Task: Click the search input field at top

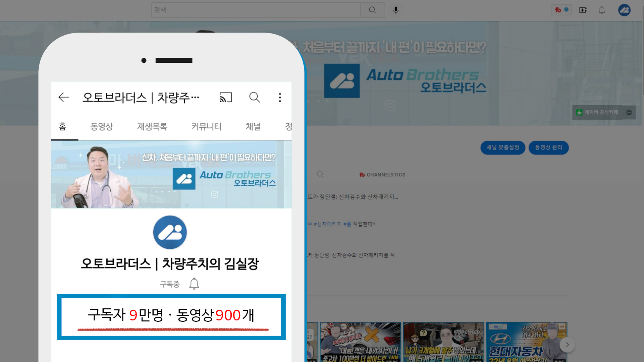Action: click(256, 10)
